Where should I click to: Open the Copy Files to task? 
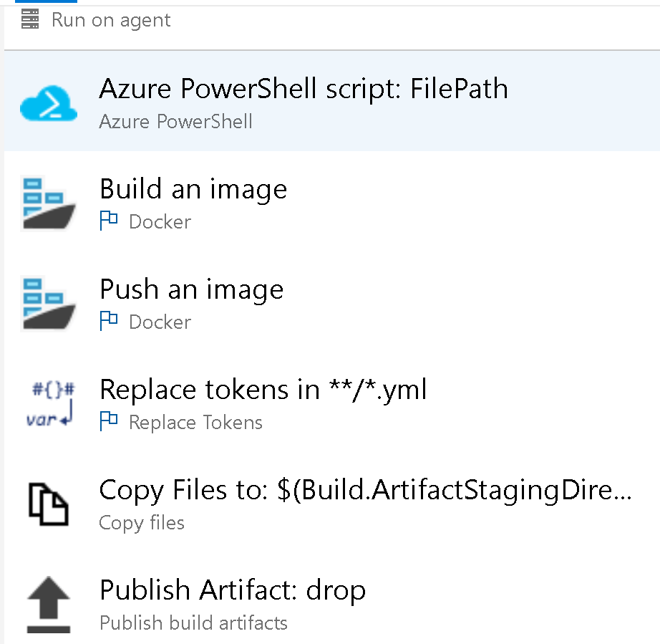365,491
